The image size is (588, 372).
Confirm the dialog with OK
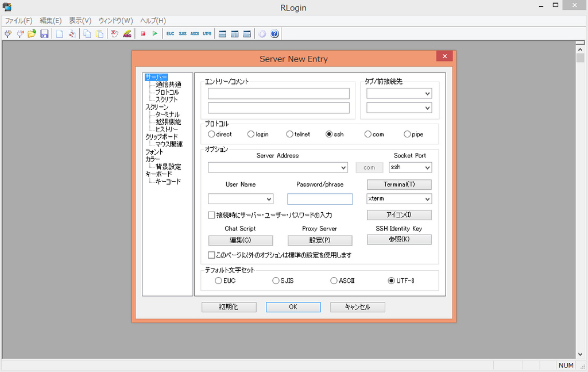[293, 306]
